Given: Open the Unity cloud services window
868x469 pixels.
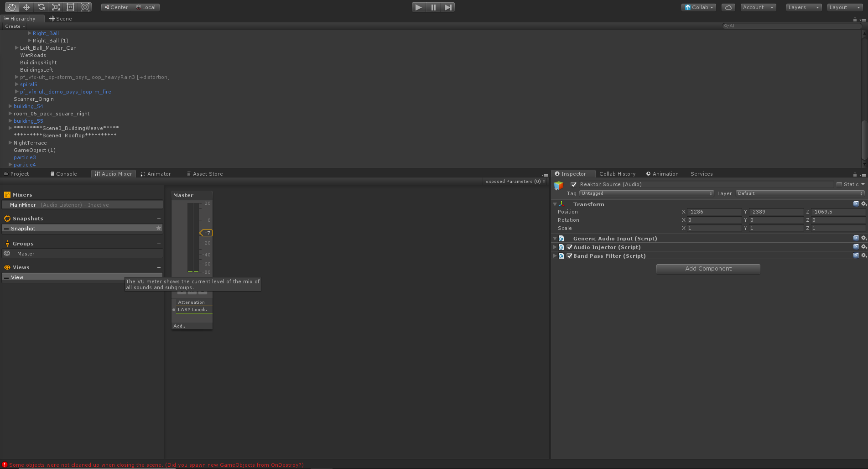Looking at the screenshot, I should pyautogui.click(x=728, y=7).
